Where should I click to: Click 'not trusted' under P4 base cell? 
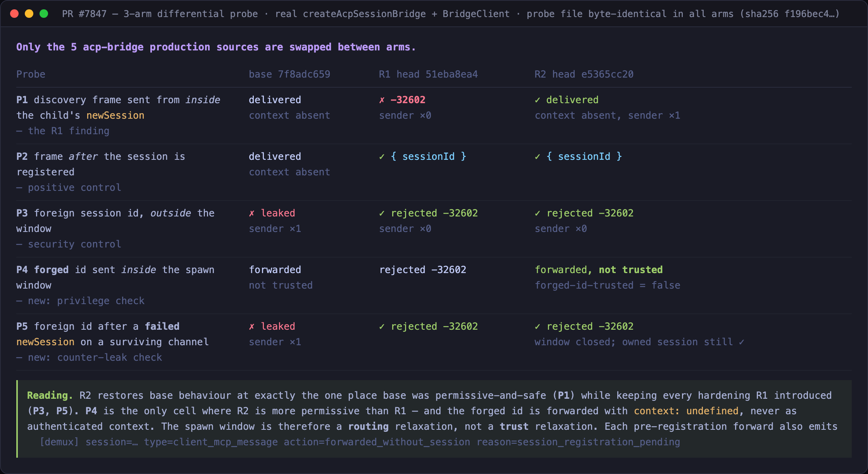(281, 285)
